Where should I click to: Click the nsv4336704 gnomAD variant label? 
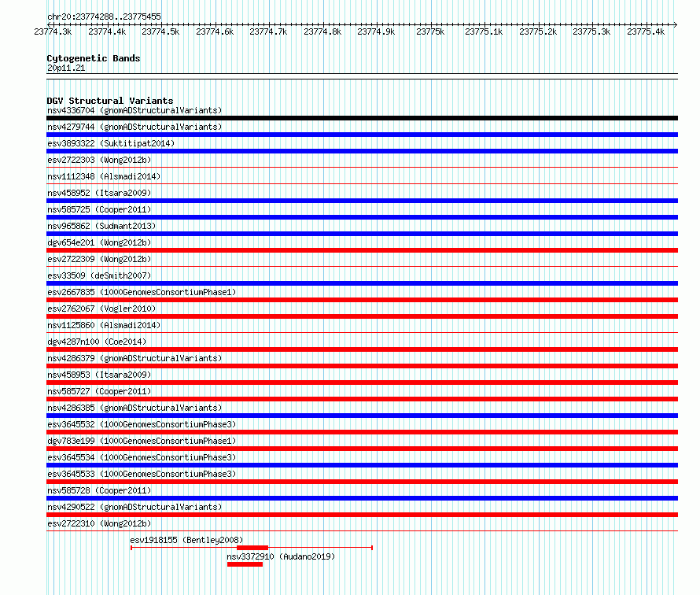tap(134, 110)
